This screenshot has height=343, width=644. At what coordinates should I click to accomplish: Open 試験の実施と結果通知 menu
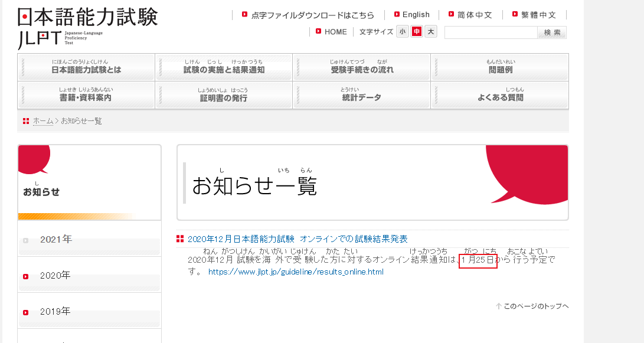[x=224, y=67]
